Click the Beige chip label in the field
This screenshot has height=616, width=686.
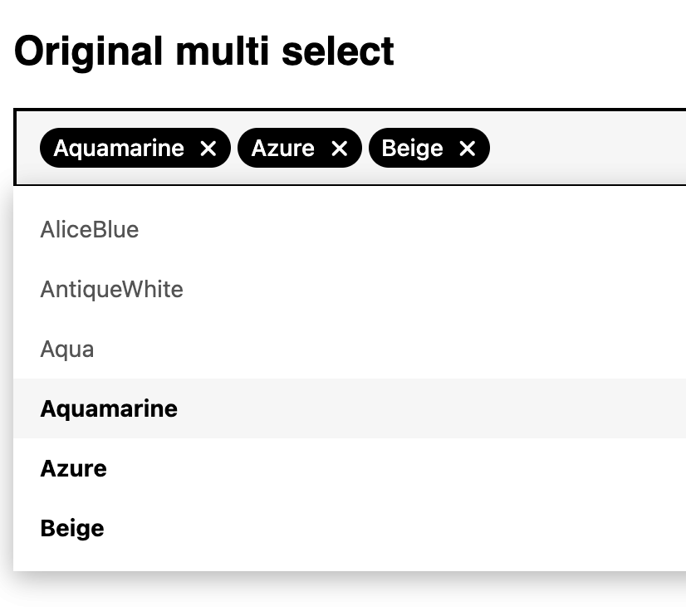click(x=413, y=149)
